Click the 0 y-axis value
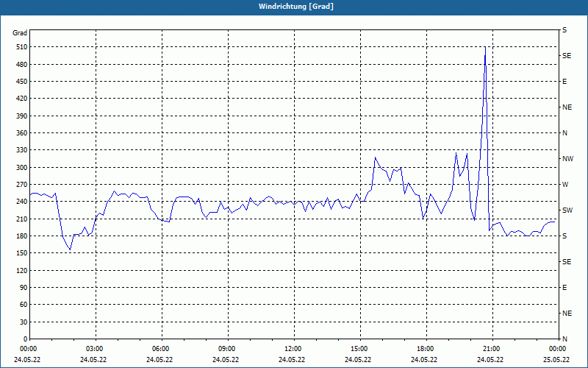The image size is (588, 368). (x=25, y=339)
